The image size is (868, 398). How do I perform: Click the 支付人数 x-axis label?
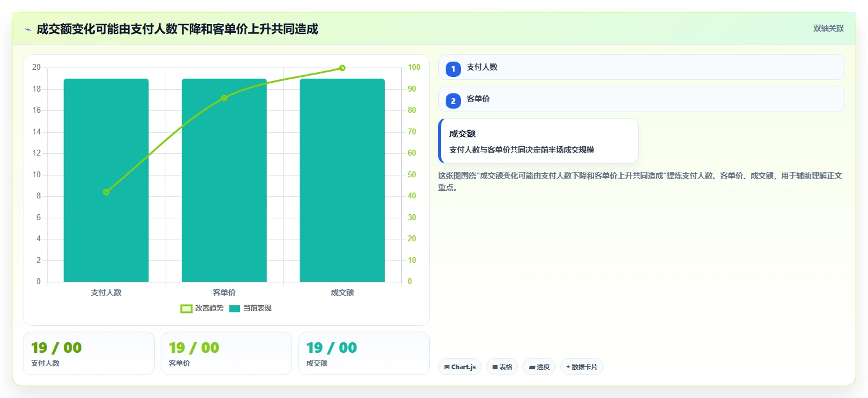click(106, 292)
